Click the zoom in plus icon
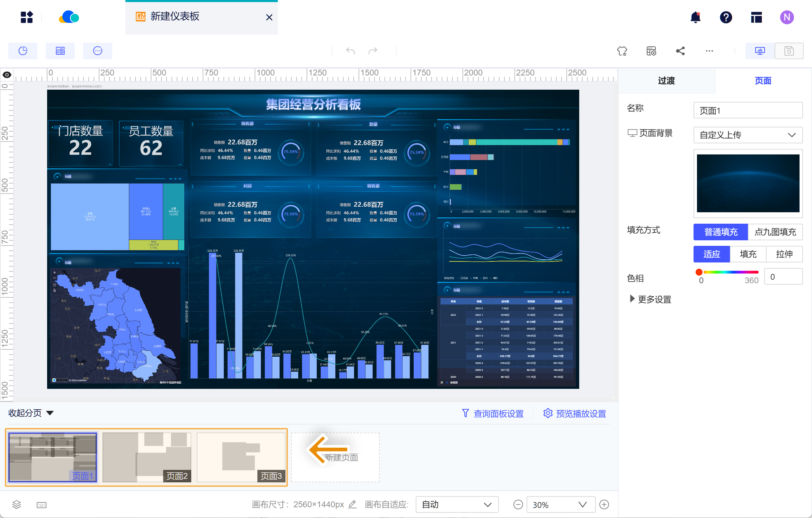 coord(604,504)
